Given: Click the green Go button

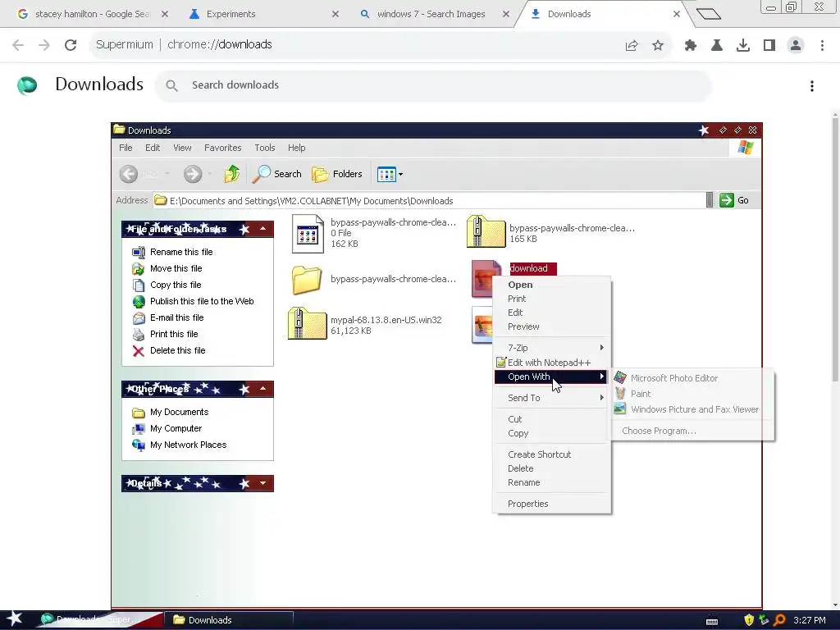Looking at the screenshot, I should click(x=734, y=200).
